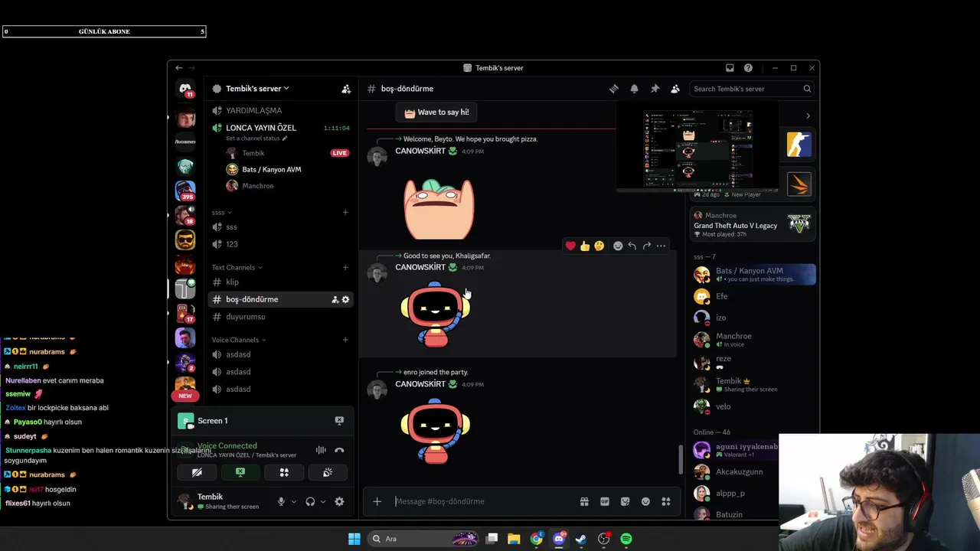Join the 123 voice channel
The width and height of the screenshot is (980, 551).
[x=280, y=244]
